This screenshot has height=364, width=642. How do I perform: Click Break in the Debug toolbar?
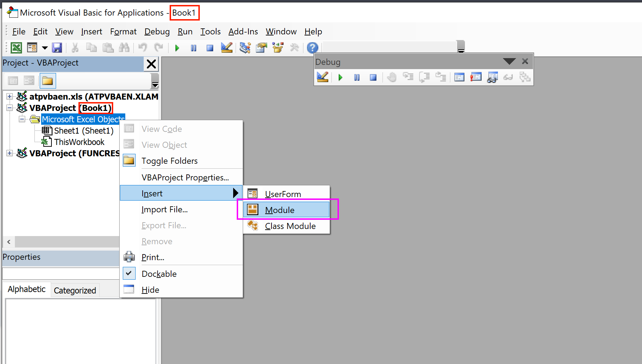(357, 77)
